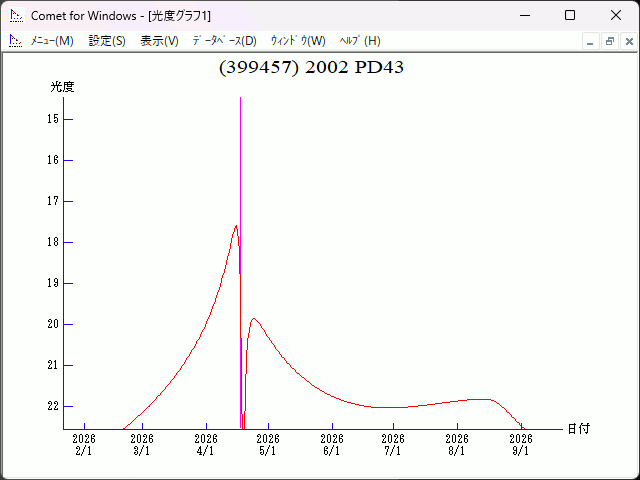Click the Comet for Windows title bar icon
The image size is (640, 480).
[x=16, y=15]
